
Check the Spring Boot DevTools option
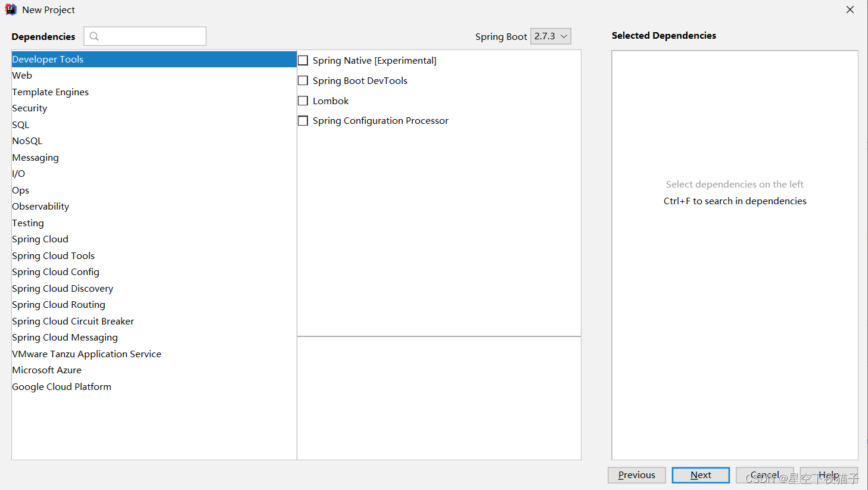[303, 81]
